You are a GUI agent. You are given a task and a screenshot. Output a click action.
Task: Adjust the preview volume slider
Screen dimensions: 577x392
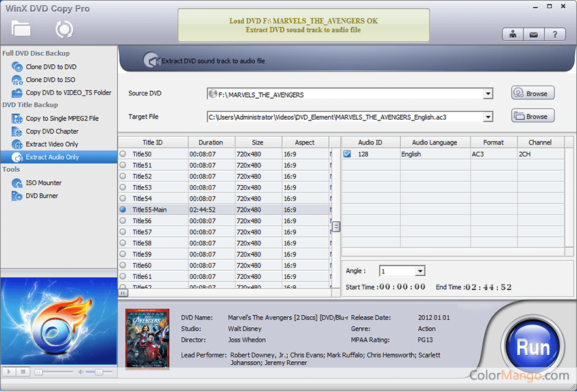pos(98,372)
